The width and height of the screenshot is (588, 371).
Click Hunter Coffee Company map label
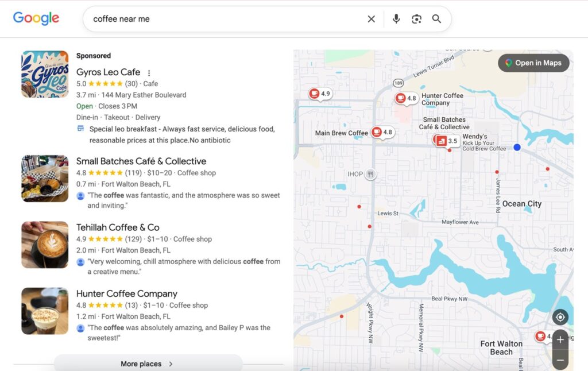click(x=442, y=99)
